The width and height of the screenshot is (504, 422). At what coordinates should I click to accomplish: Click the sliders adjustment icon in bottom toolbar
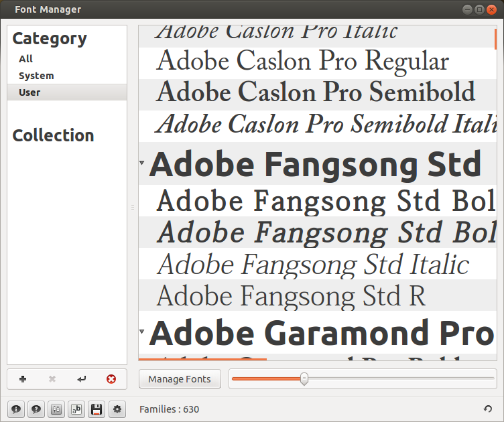[x=56, y=409]
